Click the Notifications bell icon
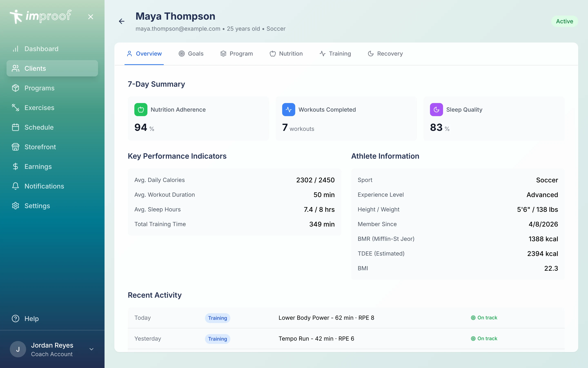This screenshot has width=588, height=368. point(16,186)
